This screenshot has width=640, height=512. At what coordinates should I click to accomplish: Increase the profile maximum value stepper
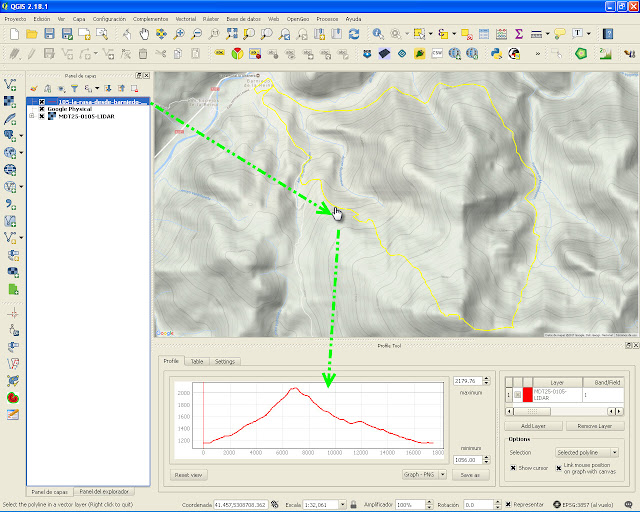(x=486, y=378)
